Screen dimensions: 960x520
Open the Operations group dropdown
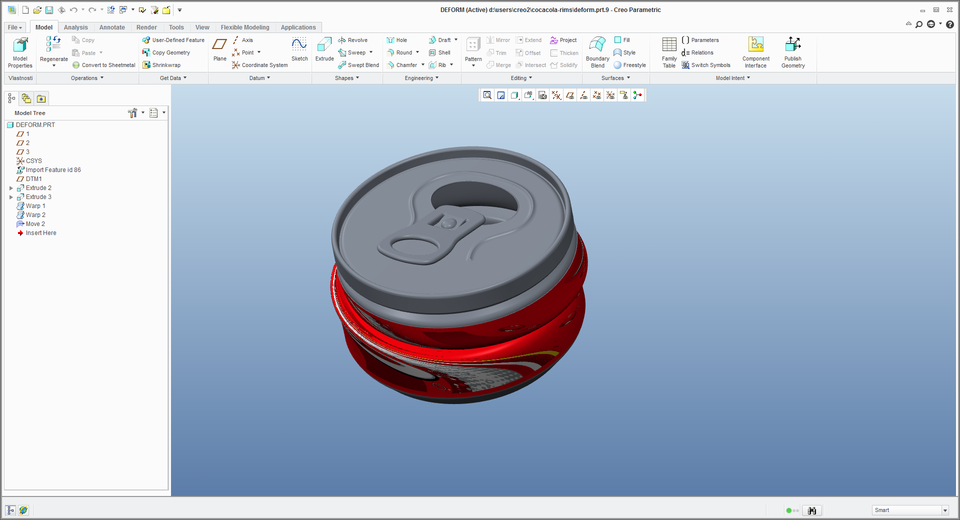click(87, 78)
